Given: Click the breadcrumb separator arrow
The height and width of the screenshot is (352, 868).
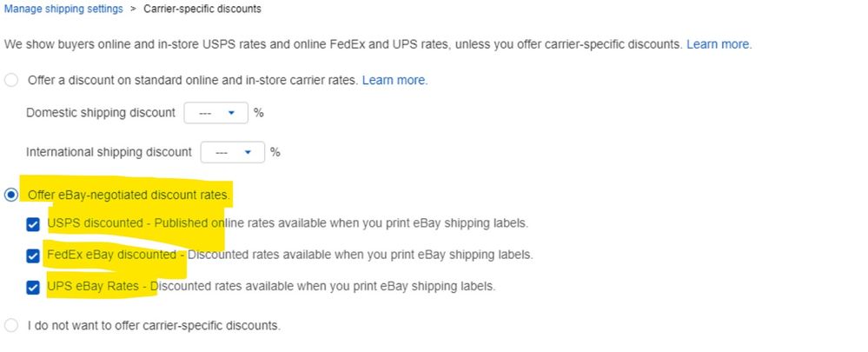Looking at the screenshot, I should [x=133, y=9].
